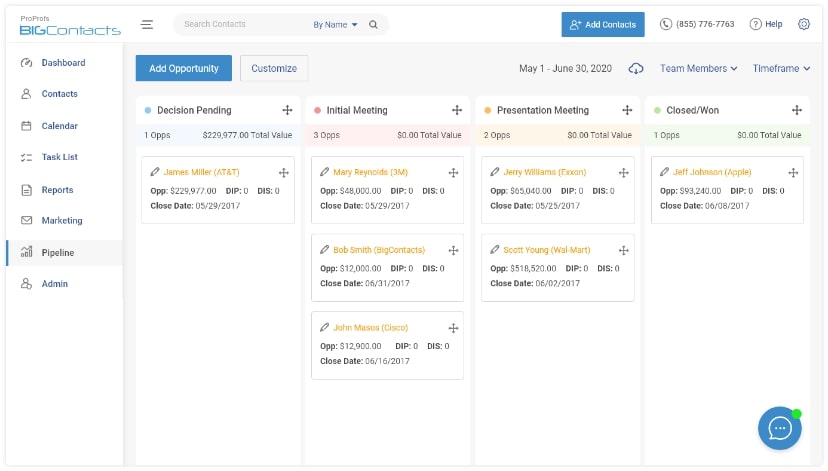Click the Add Contacts button
The image size is (828, 471).
click(603, 24)
